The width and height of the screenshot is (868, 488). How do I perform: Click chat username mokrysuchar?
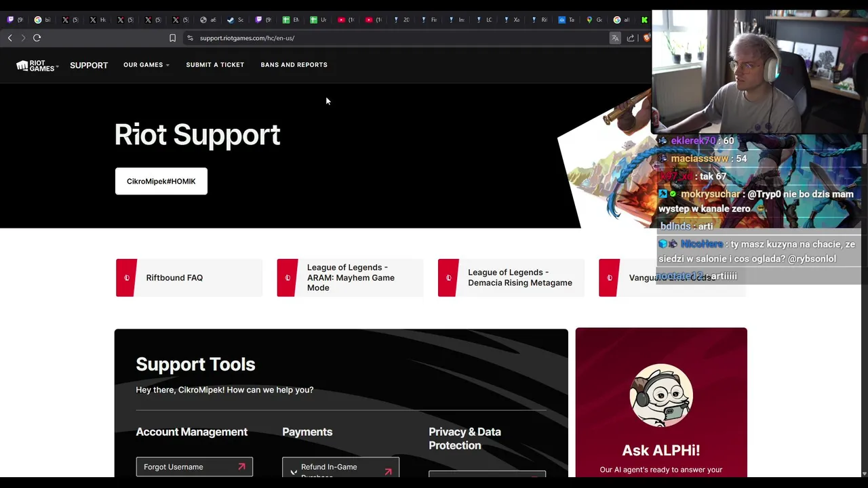pos(711,194)
